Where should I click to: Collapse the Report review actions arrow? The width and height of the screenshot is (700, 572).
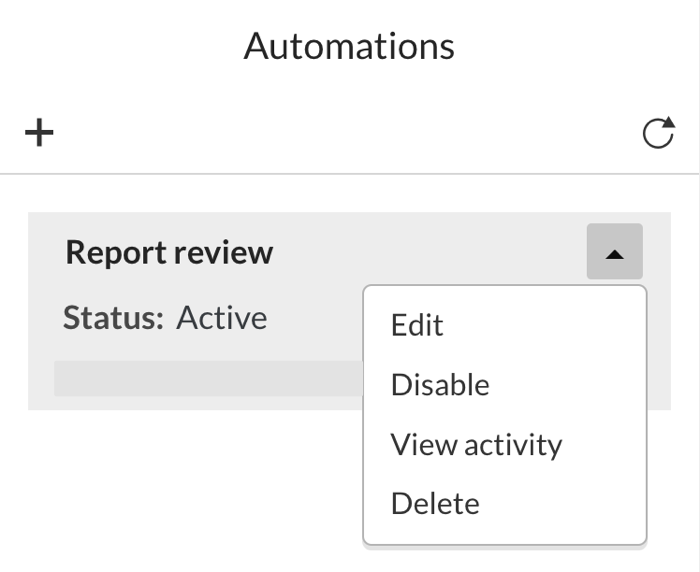[615, 251]
